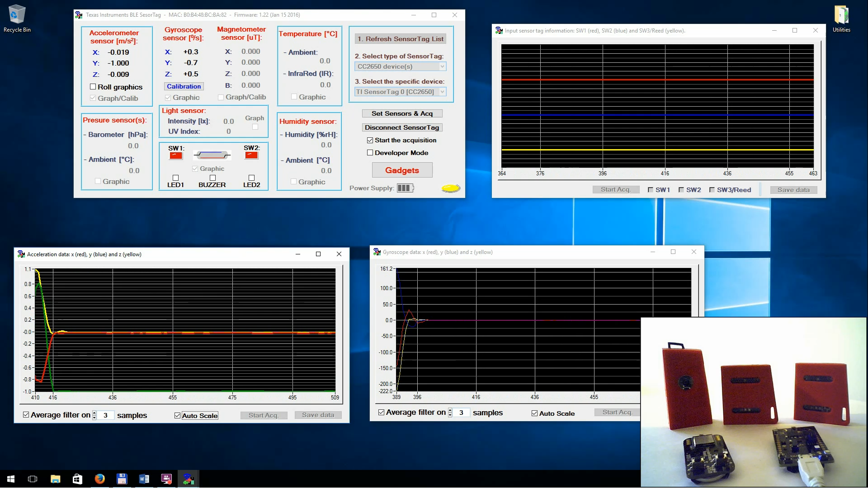868x488 pixels.
Task: Click the yellow status LED beside Power Supply
Action: click(450, 188)
